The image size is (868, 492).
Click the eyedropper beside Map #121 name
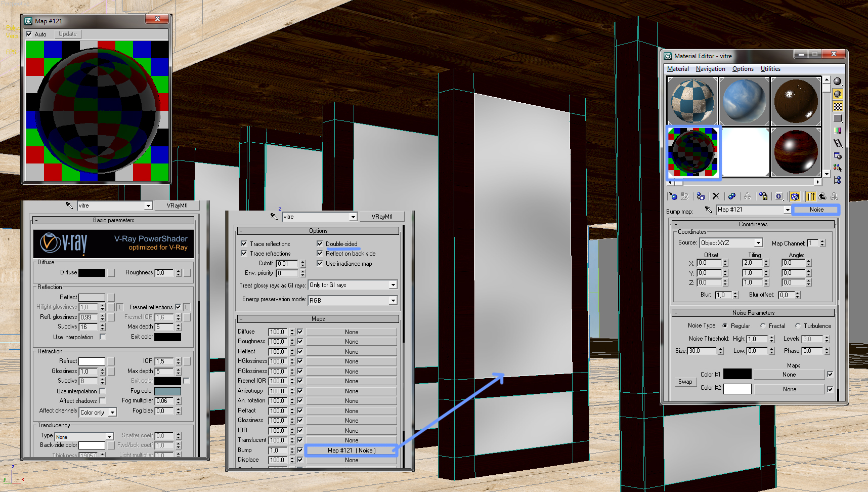[708, 210]
